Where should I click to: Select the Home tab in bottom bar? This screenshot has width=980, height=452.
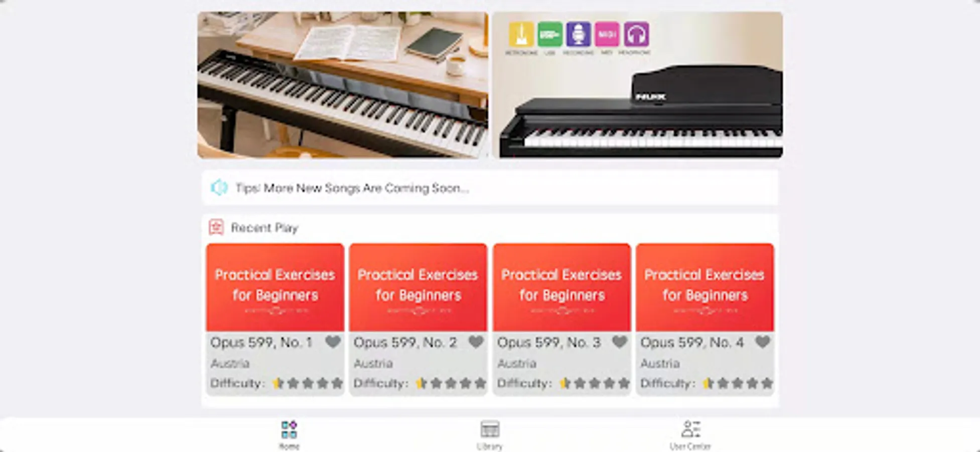(289, 434)
